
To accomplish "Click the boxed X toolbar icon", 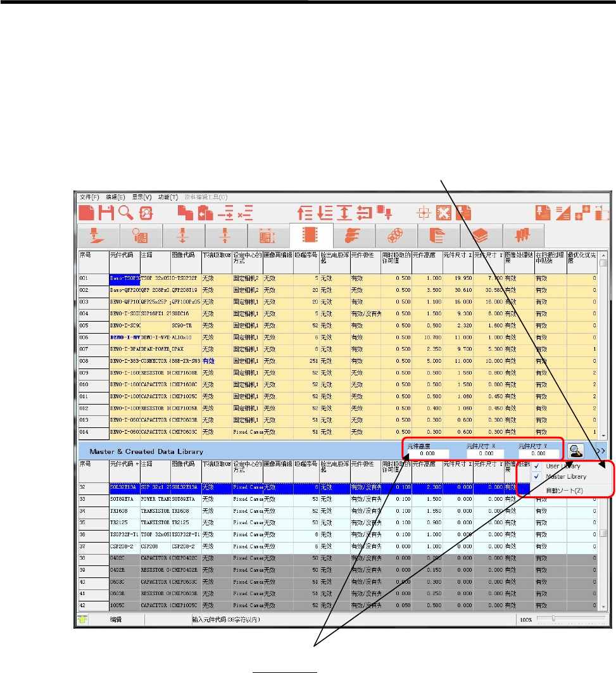I will (444, 213).
